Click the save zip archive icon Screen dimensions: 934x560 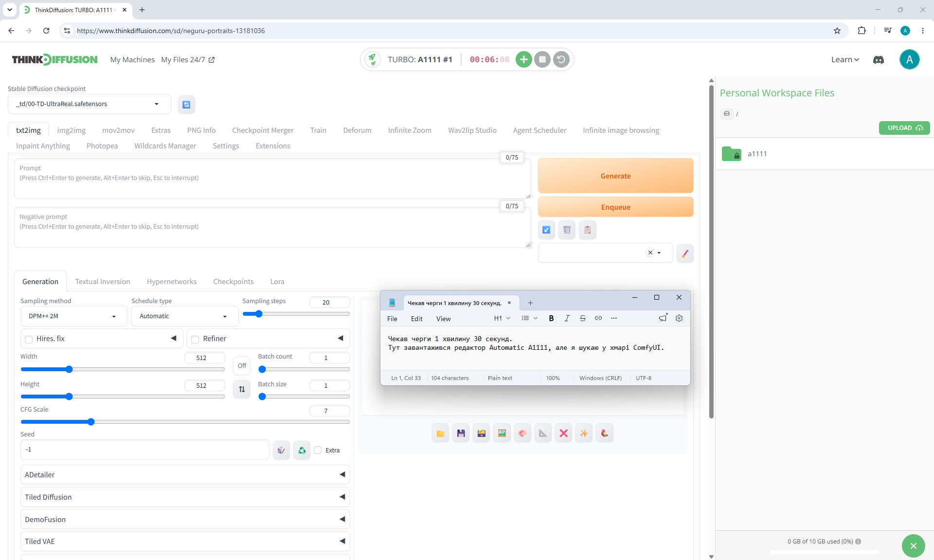[482, 433]
